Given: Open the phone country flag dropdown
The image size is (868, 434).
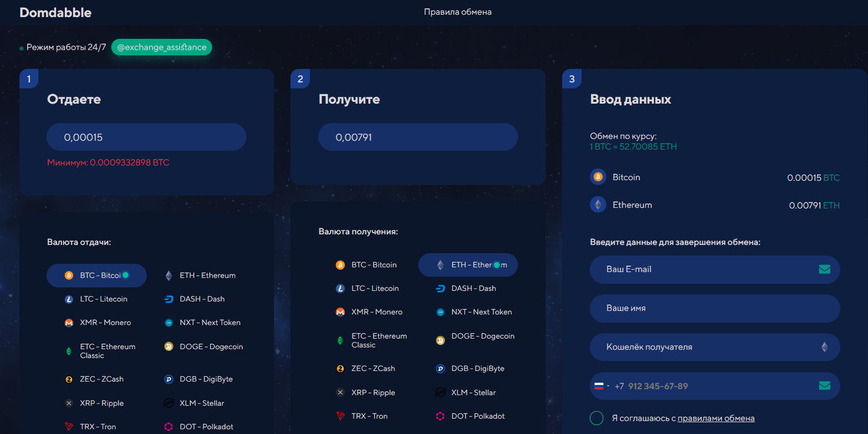Looking at the screenshot, I should click(601, 386).
